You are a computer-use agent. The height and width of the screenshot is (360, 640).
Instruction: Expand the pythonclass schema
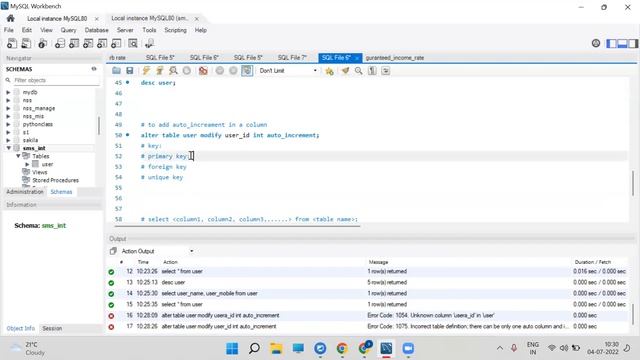8,124
